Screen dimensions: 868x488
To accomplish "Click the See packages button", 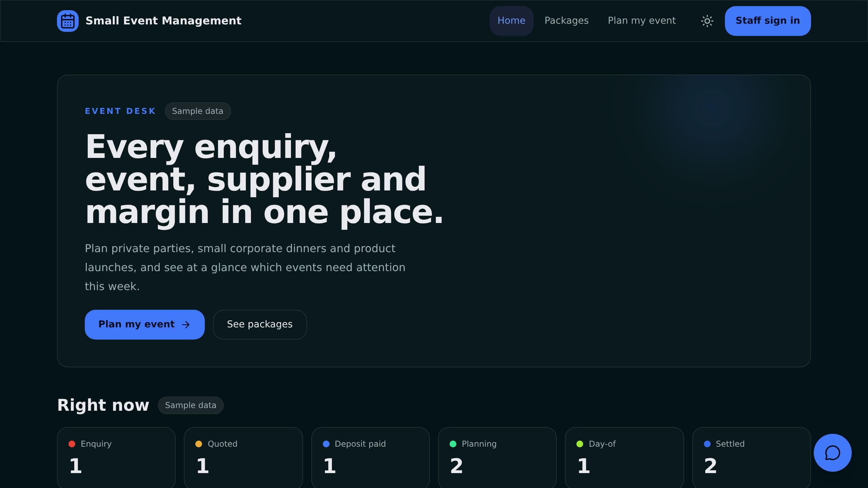I will point(260,325).
